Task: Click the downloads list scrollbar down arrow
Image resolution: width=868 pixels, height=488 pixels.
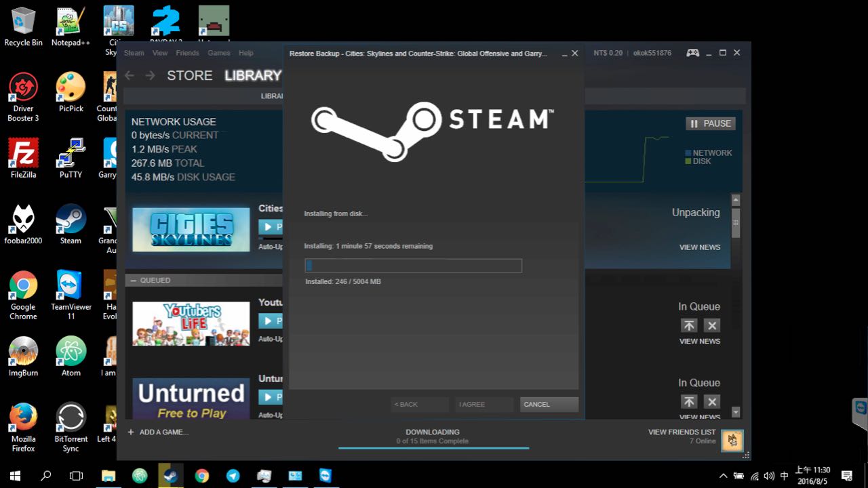Action: pos(736,412)
